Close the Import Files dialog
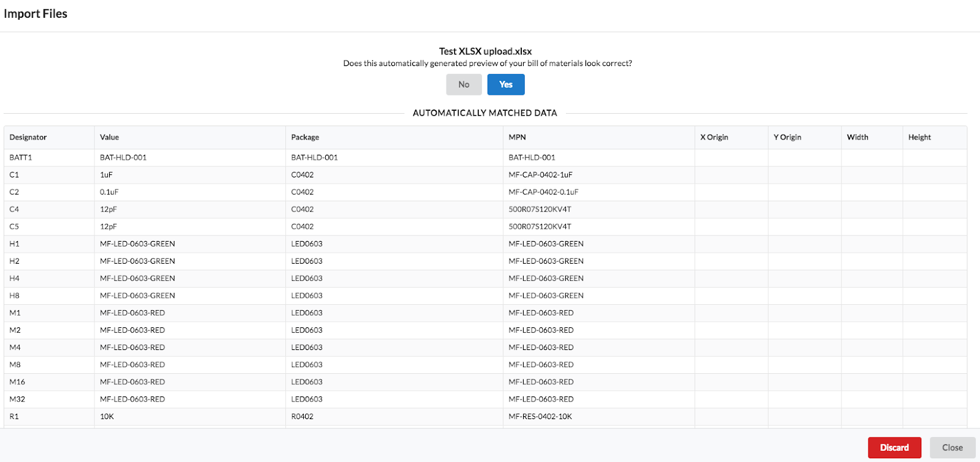Viewport: 980px width, 462px height. point(952,447)
